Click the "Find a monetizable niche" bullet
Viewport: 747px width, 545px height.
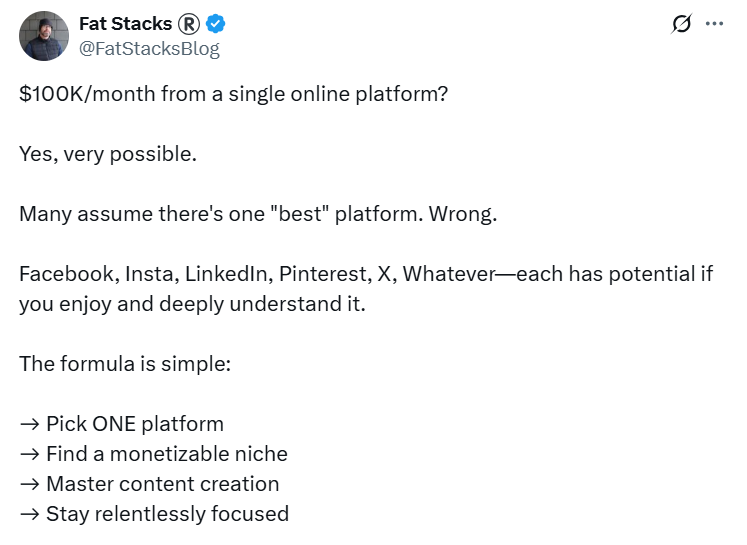[166, 454]
